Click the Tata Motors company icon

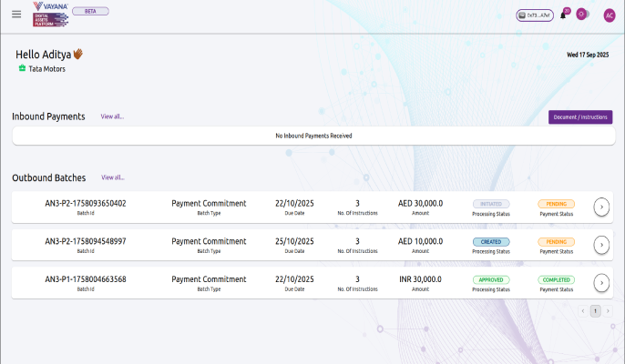[x=22, y=68]
